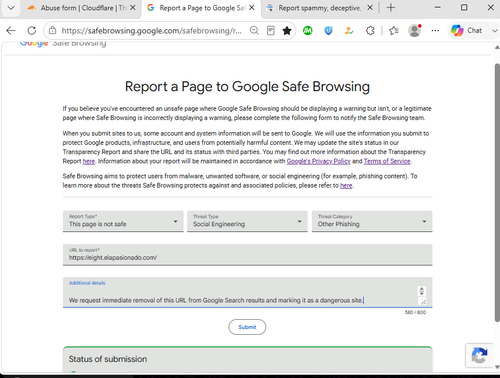Open Copilot Chat in the toolbar

[x=466, y=30]
